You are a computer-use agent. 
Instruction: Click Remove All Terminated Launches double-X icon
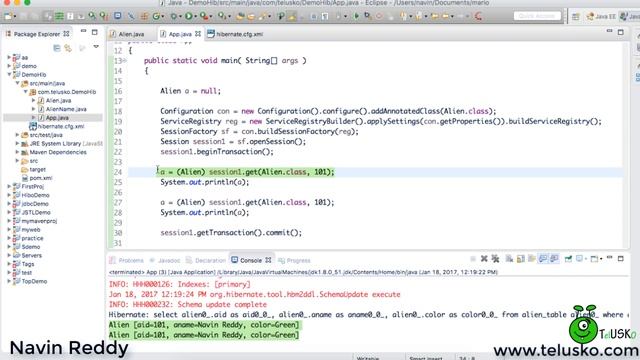496,259
